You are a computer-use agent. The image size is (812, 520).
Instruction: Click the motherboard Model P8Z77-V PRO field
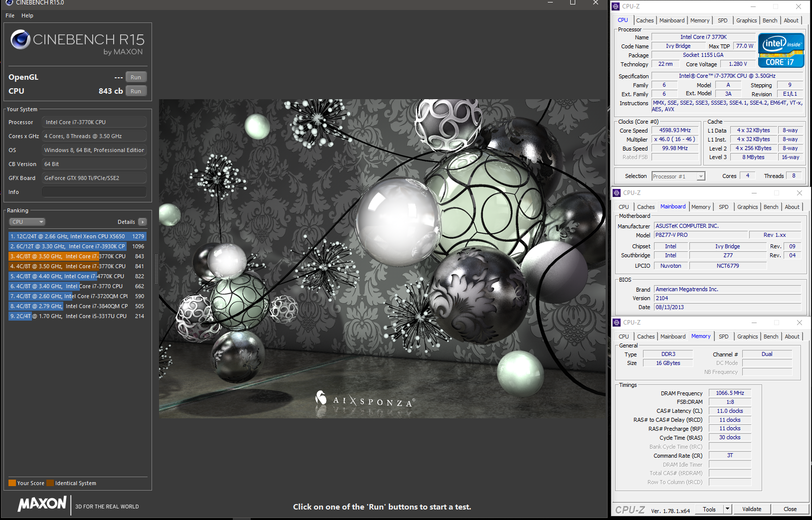tap(701, 235)
